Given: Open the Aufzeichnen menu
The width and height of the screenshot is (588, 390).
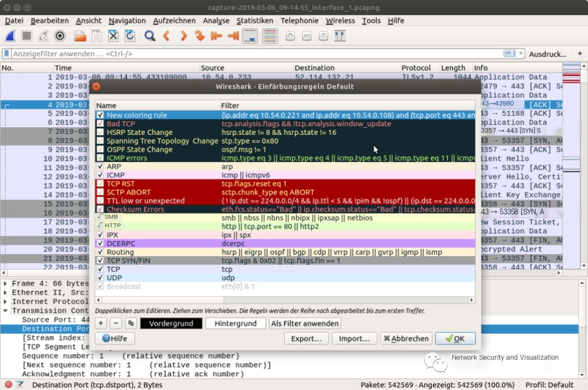Looking at the screenshot, I should coord(174,21).
